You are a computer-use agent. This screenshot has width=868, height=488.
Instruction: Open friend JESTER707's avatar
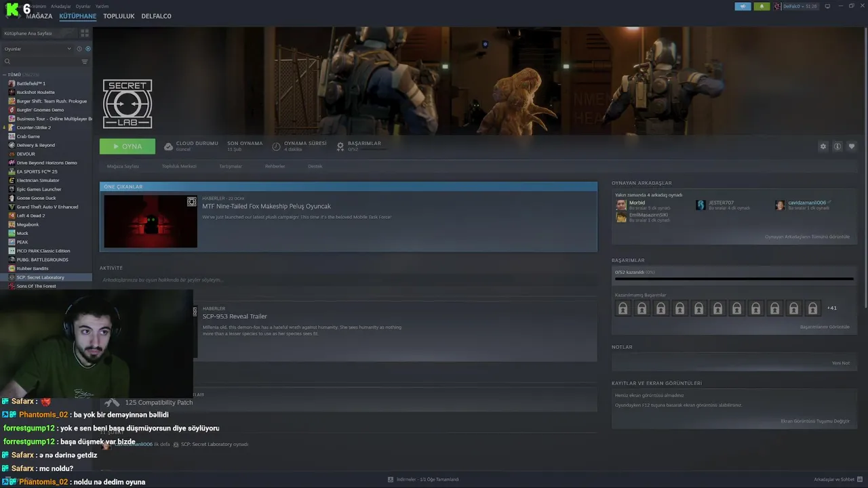[701, 205]
